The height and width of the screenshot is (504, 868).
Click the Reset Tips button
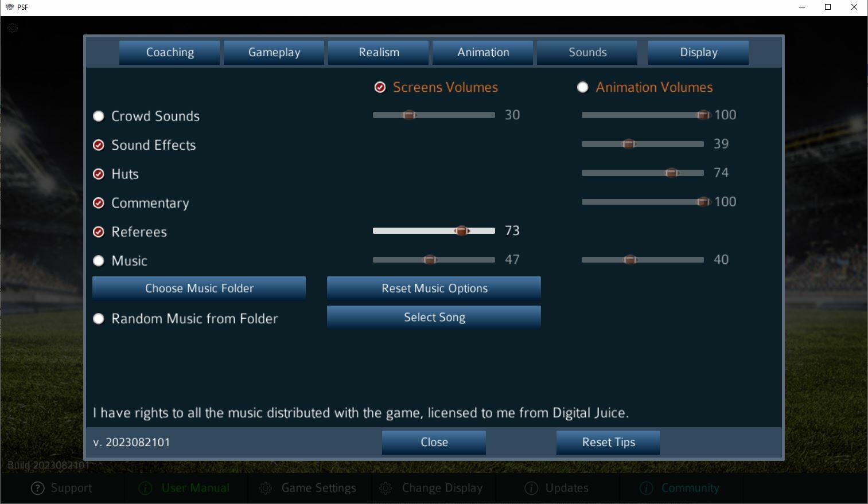pos(608,442)
